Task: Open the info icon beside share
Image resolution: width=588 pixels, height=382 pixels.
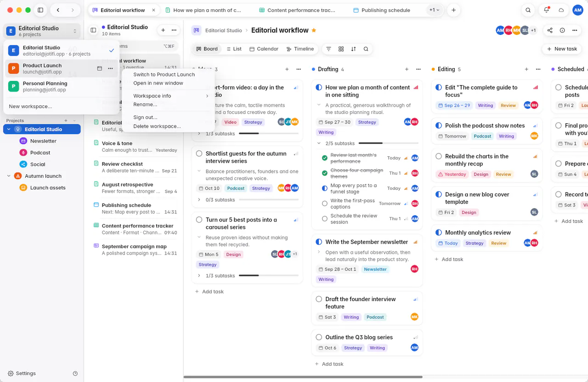Action: pyautogui.click(x=562, y=30)
